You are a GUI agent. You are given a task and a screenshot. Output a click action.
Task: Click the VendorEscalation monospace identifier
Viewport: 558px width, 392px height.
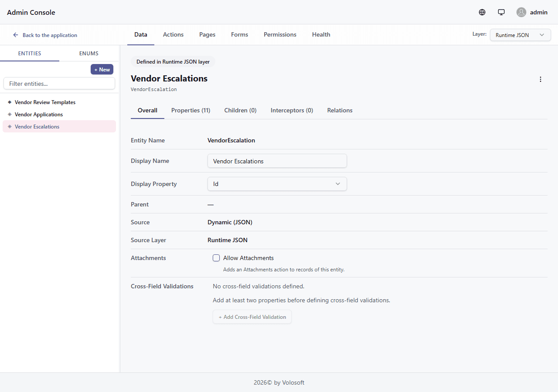click(x=154, y=89)
